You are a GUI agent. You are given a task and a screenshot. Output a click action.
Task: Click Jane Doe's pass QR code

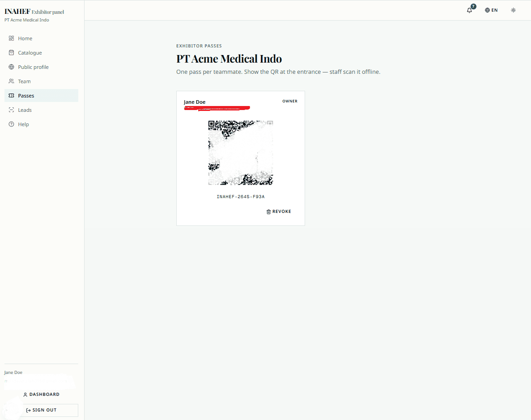click(240, 153)
